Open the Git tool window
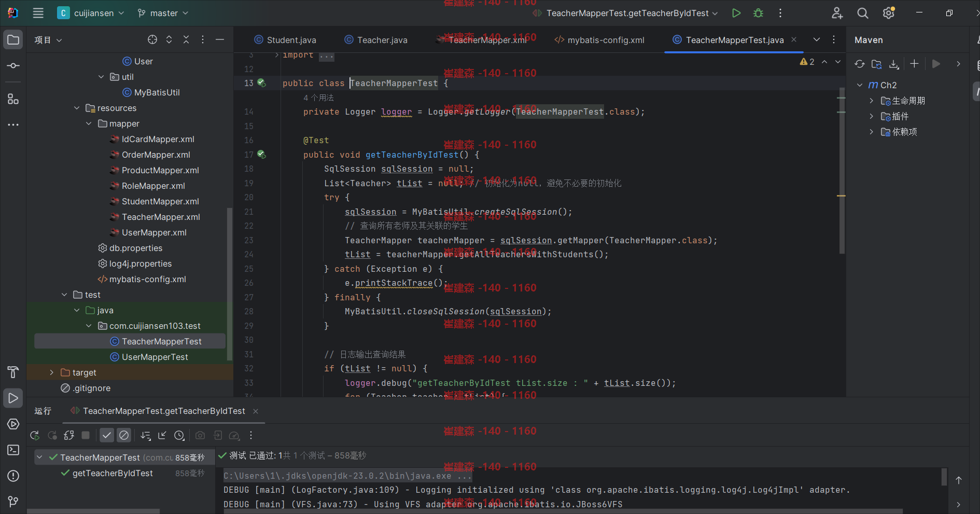Screen dimensions: 980x514 tap(13, 501)
